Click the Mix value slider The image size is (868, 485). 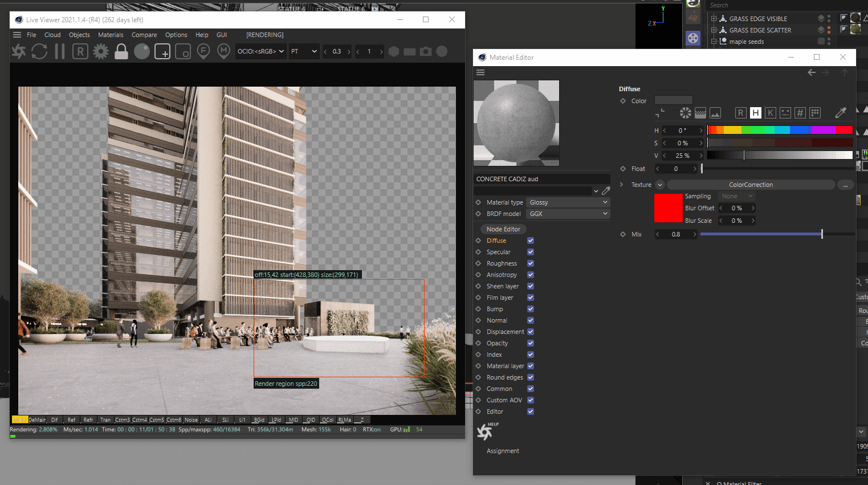(777, 234)
